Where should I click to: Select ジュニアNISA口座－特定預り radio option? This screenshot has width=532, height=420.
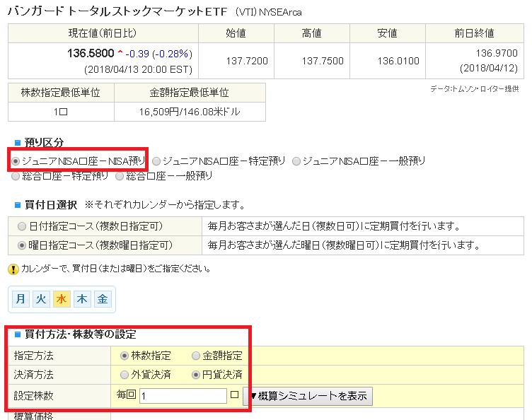tap(156, 161)
